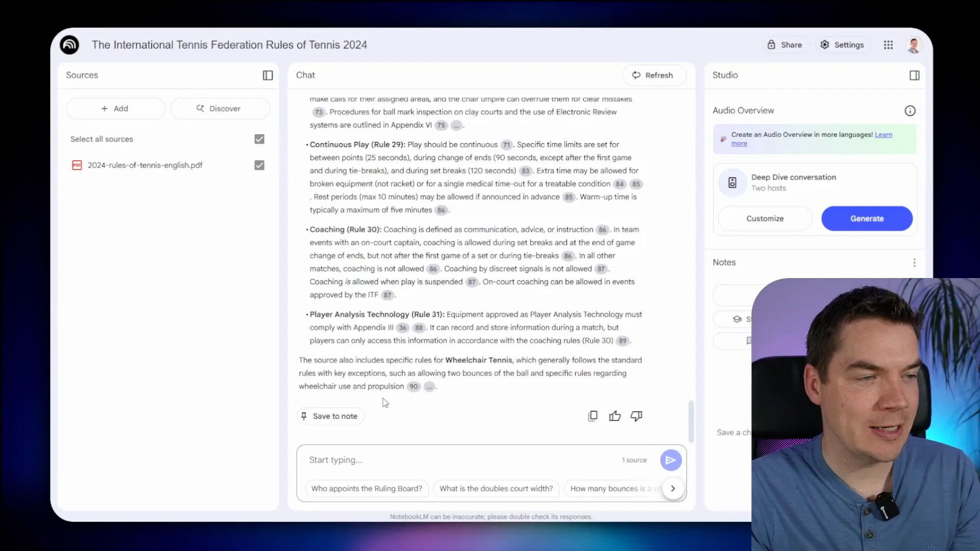The height and width of the screenshot is (551, 980).
Task: Give thumbs up to response
Action: [x=615, y=416]
